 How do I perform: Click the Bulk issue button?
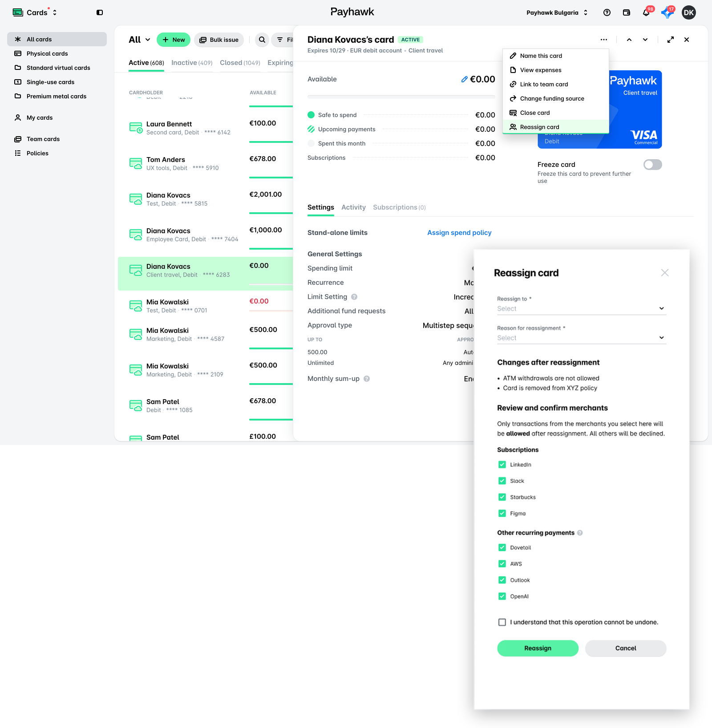tap(219, 40)
